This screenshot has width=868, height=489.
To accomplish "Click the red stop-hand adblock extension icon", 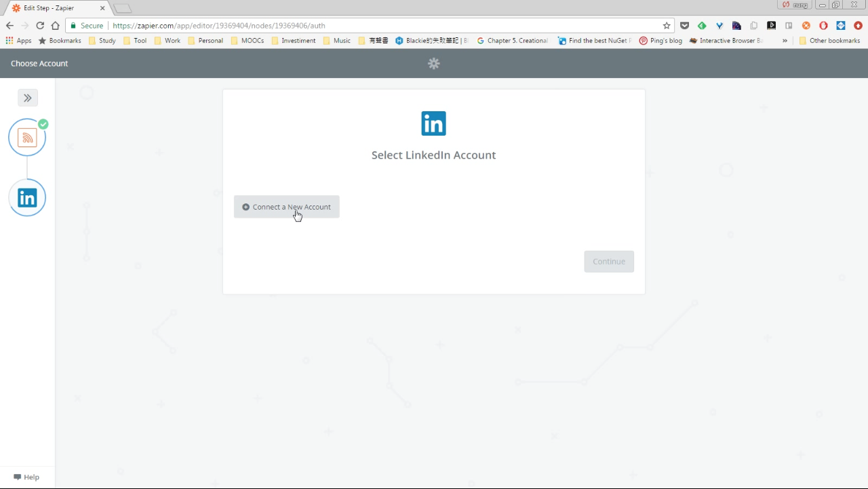I will click(823, 26).
